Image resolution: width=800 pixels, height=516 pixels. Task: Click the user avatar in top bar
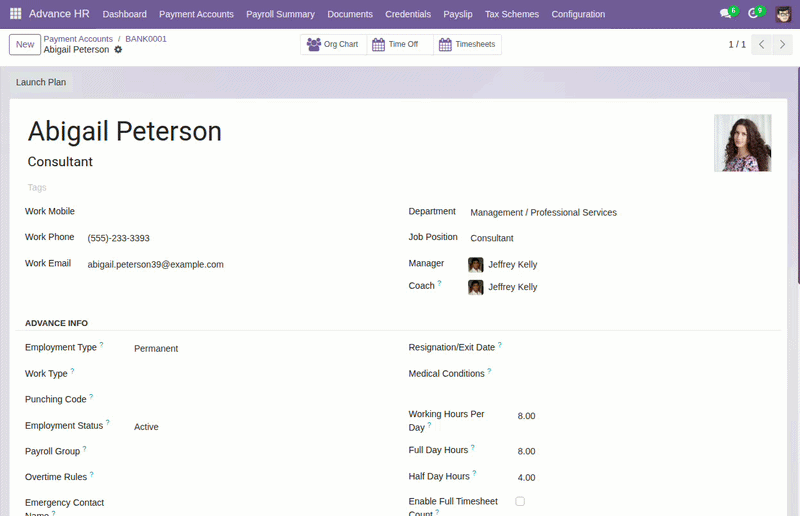pyautogui.click(x=783, y=14)
